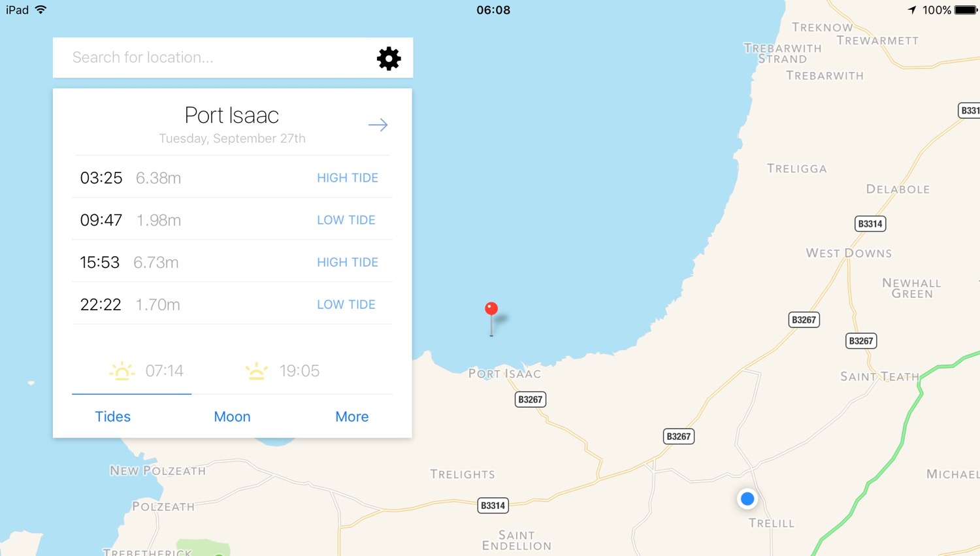This screenshot has width=980, height=556.
Task: Tap the sunset icon at 19:05
Action: coord(257,371)
